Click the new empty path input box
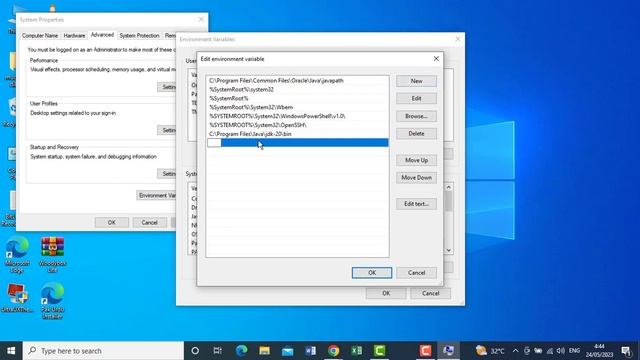640x360 pixels. (214, 143)
